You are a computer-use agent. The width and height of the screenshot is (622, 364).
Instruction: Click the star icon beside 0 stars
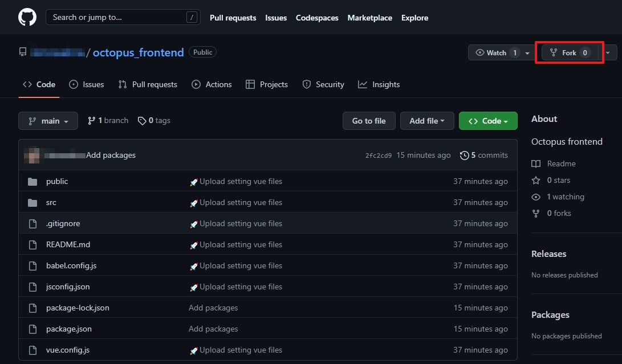pyautogui.click(x=536, y=181)
